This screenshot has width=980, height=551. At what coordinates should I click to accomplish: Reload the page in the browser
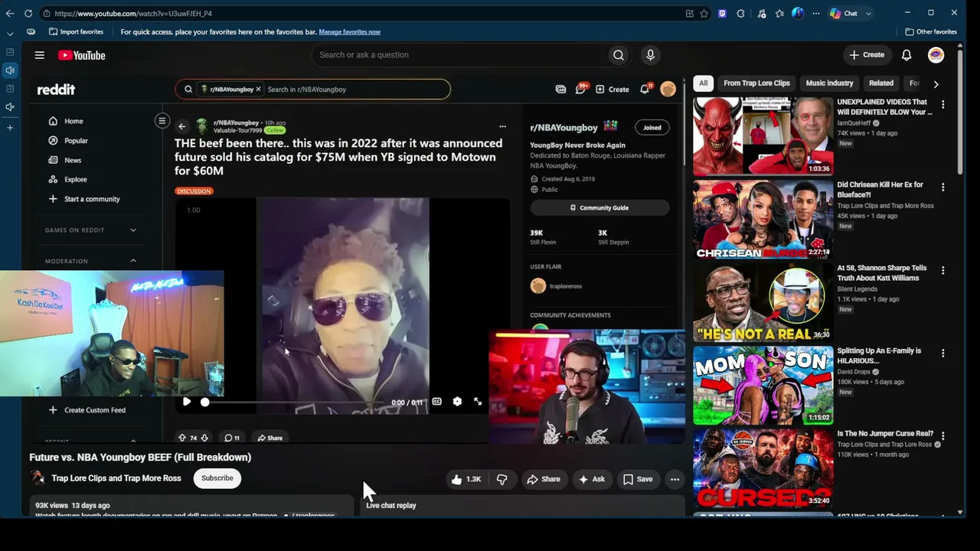[x=28, y=13]
